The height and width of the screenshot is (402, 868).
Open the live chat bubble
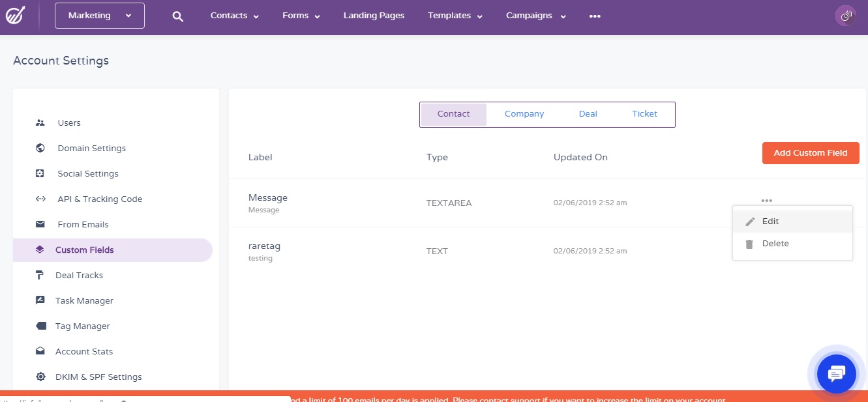click(836, 374)
